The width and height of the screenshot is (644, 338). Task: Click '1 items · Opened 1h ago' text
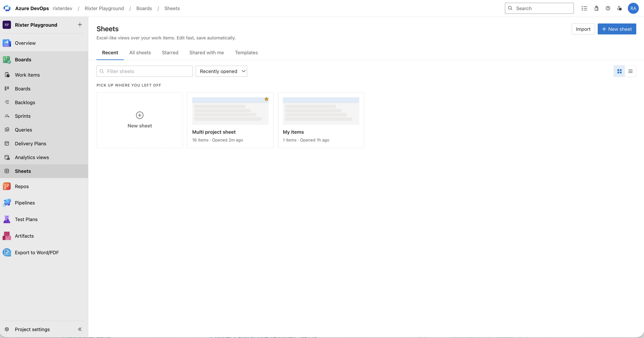(x=306, y=140)
